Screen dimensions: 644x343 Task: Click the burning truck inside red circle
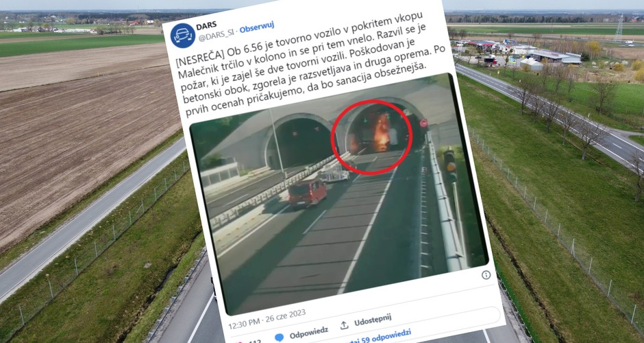(x=382, y=132)
